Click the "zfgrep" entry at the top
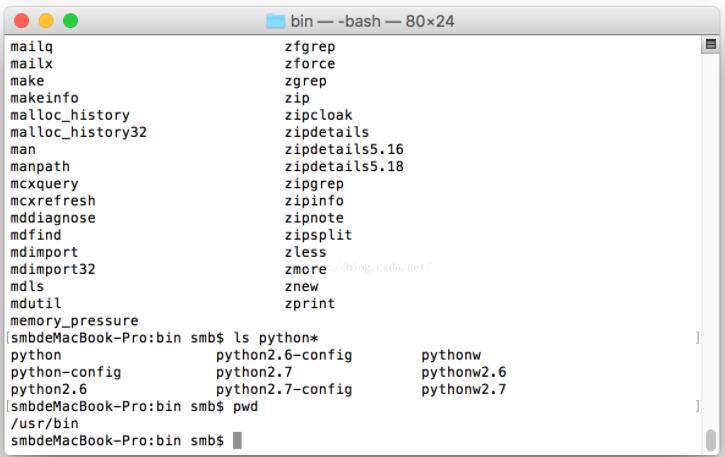The width and height of the screenshot is (725, 457). [x=310, y=47]
